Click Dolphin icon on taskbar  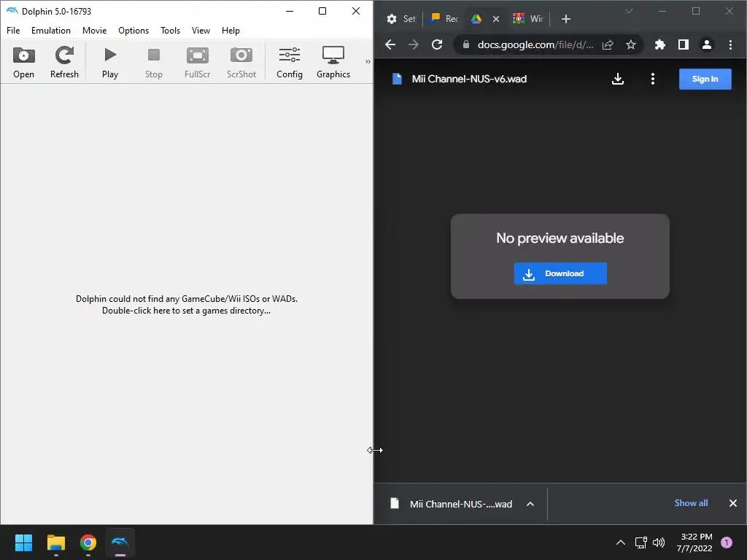[x=120, y=542]
